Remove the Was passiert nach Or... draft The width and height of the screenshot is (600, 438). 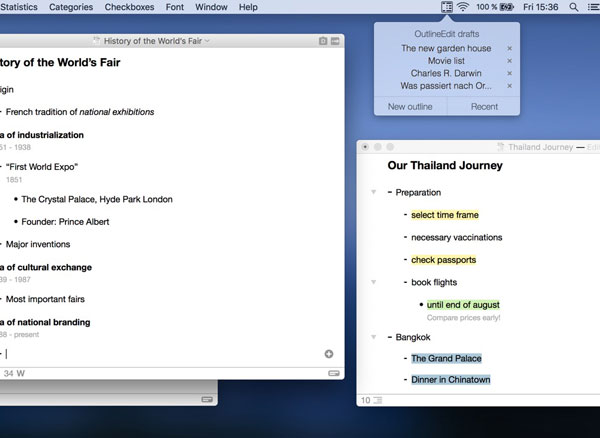tap(509, 86)
